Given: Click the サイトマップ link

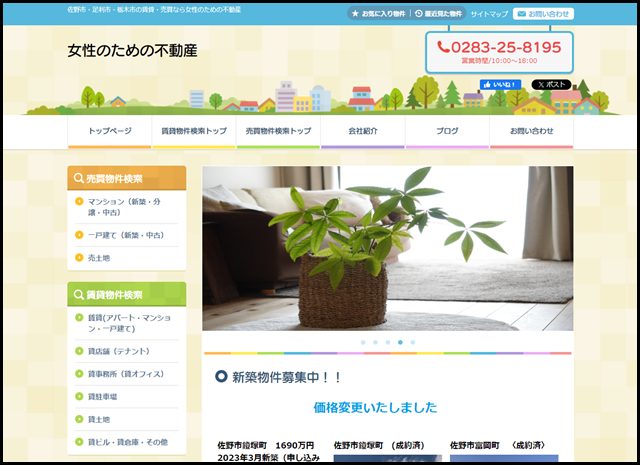Looking at the screenshot, I should point(489,14).
